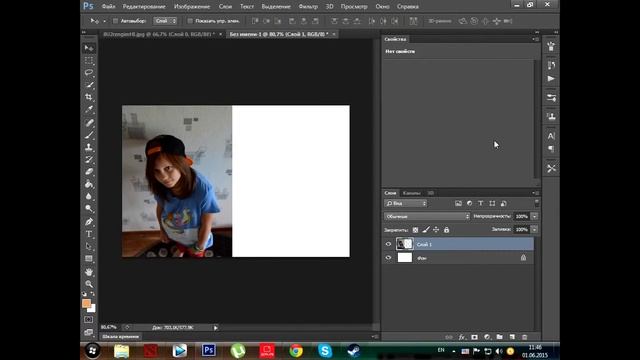
Task: Filter for pixel layers
Action: coord(458,203)
